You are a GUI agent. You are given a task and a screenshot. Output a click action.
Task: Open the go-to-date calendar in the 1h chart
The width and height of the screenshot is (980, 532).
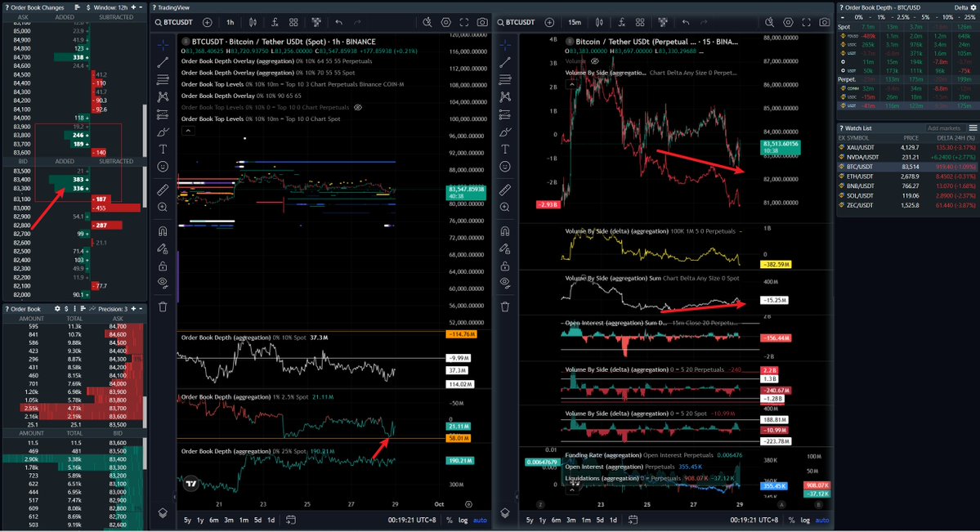[291, 520]
